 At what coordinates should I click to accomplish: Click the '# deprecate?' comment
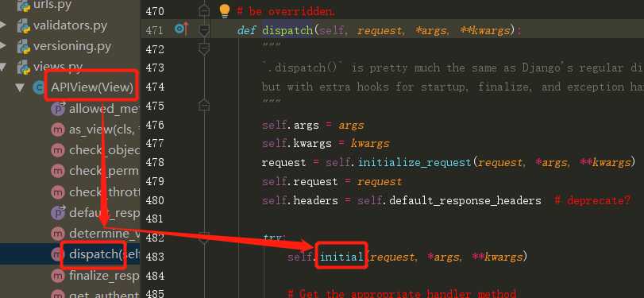pos(592,200)
